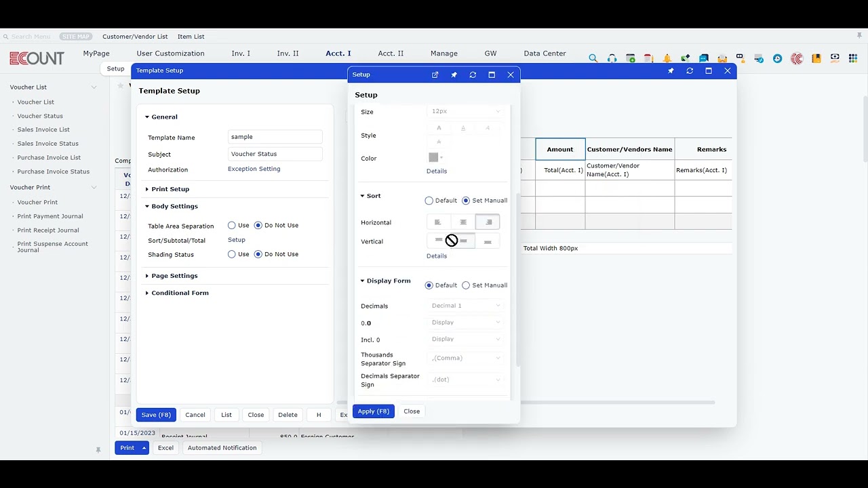Click the calendar with pencil icon
The height and width of the screenshot is (488, 868).
pyautogui.click(x=649, y=58)
